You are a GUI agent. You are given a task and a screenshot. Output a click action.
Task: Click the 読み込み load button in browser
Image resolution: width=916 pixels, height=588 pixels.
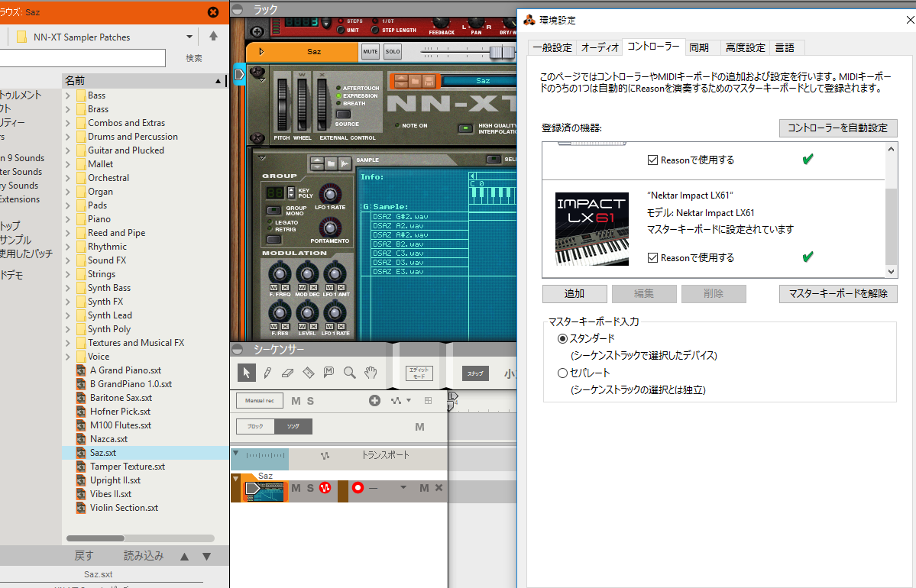pos(144,556)
